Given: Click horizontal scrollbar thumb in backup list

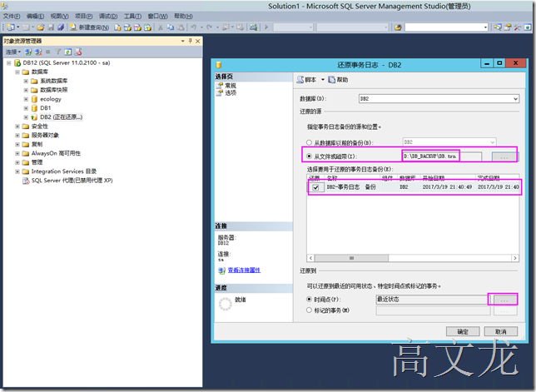Looking at the screenshot, I should tap(351, 258).
